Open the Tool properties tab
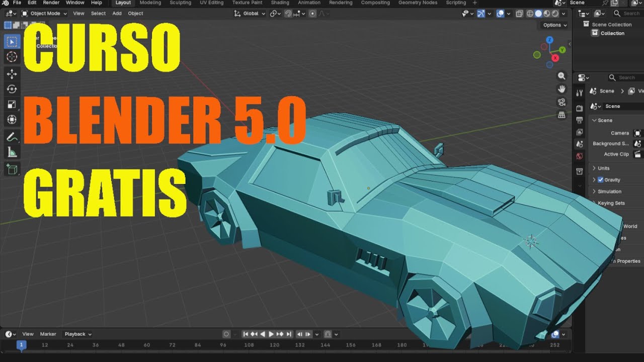 pyautogui.click(x=580, y=92)
